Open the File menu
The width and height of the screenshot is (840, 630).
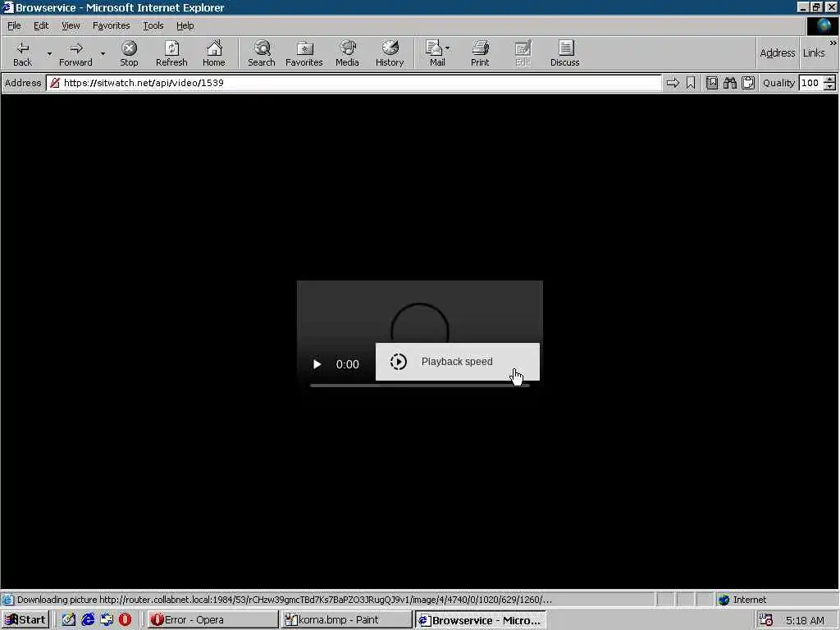(x=14, y=25)
